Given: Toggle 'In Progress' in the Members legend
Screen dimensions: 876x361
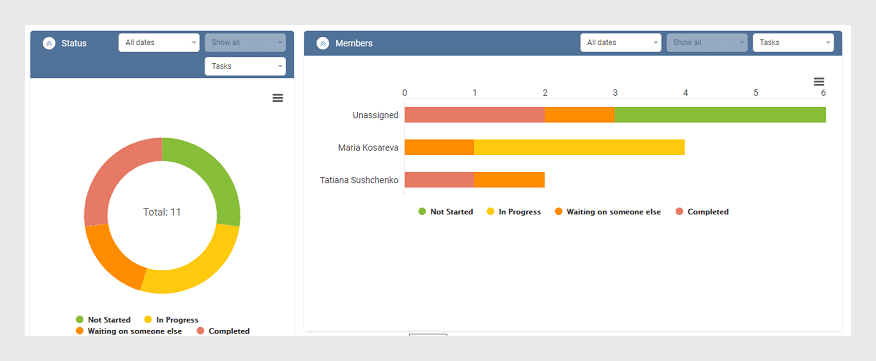Looking at the screenshot, I should [514, 212].
